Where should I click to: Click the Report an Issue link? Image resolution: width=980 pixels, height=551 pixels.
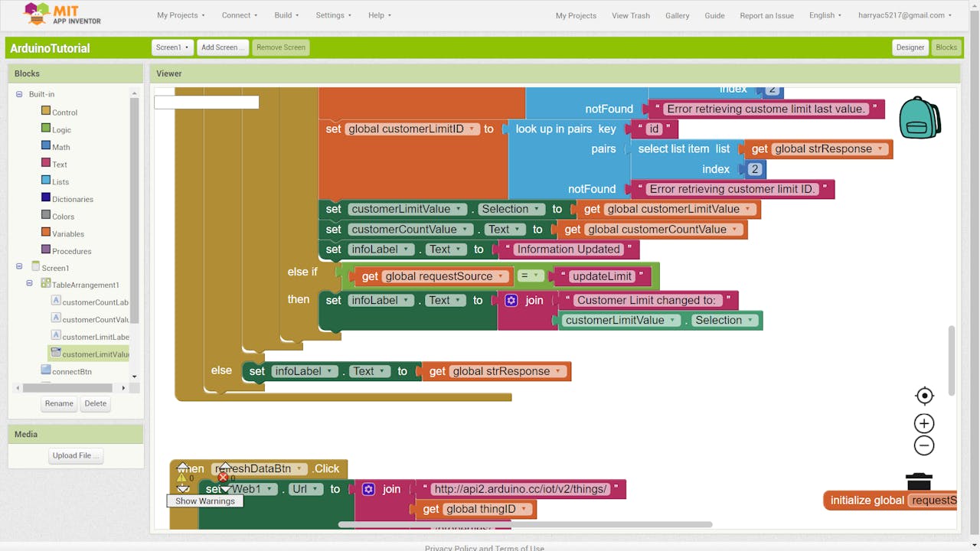(767, 15)
